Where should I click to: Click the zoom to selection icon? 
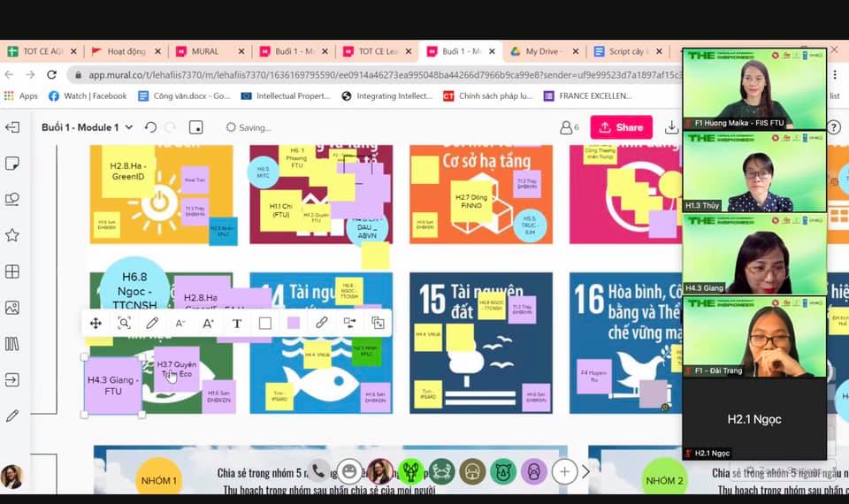click(124, 324)
